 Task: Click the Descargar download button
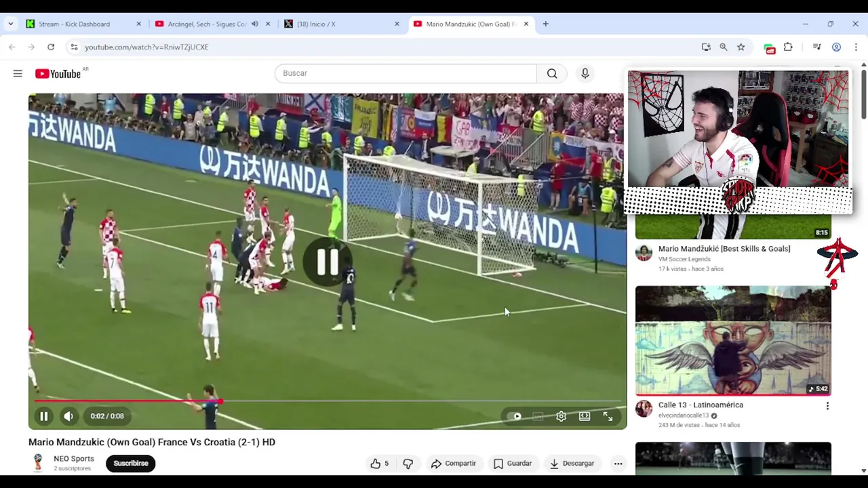click(x=572, y=464)
